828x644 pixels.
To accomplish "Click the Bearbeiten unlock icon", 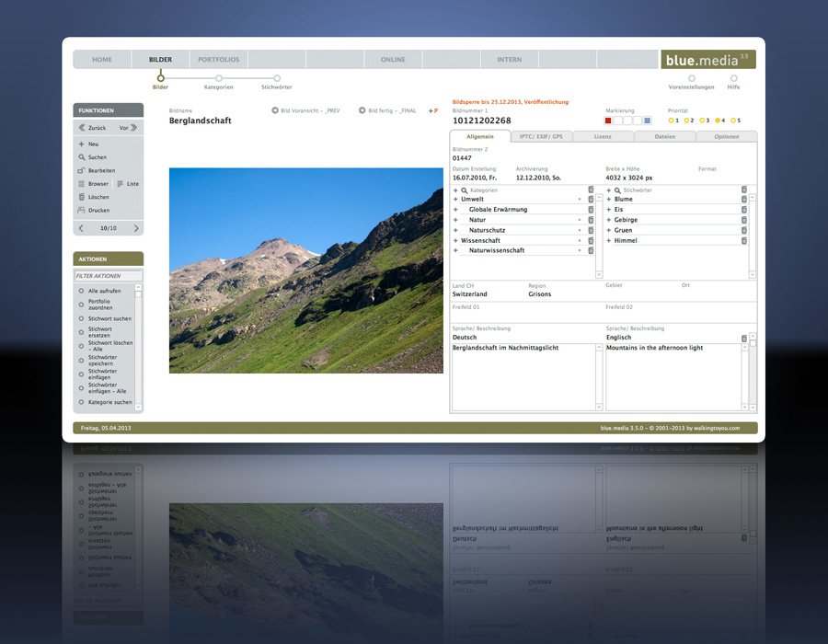I will coord(81,170).
